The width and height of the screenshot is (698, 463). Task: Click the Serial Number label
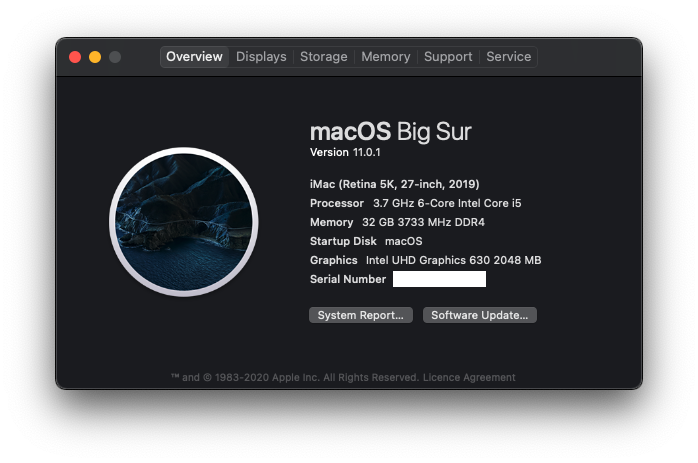348,279
